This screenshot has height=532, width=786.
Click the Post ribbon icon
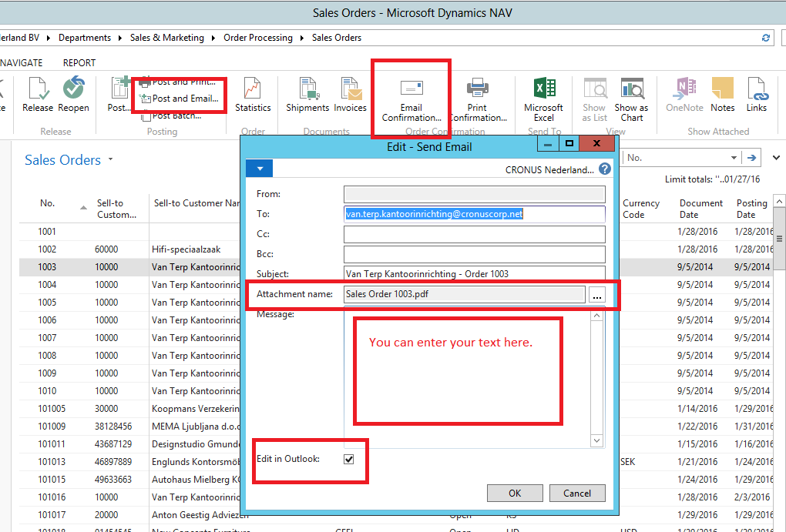click(119, 94)
